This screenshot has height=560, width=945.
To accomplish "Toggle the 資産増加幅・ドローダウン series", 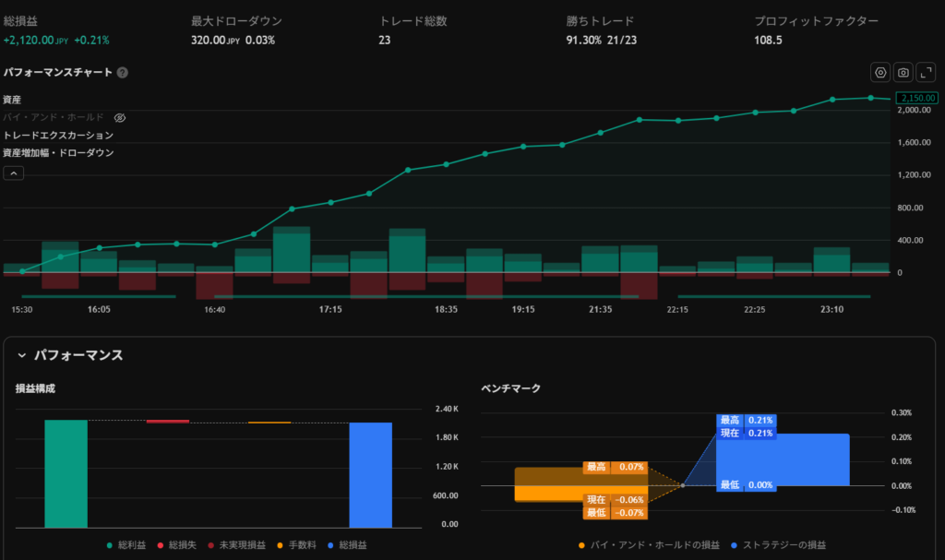I will [58, 153].
